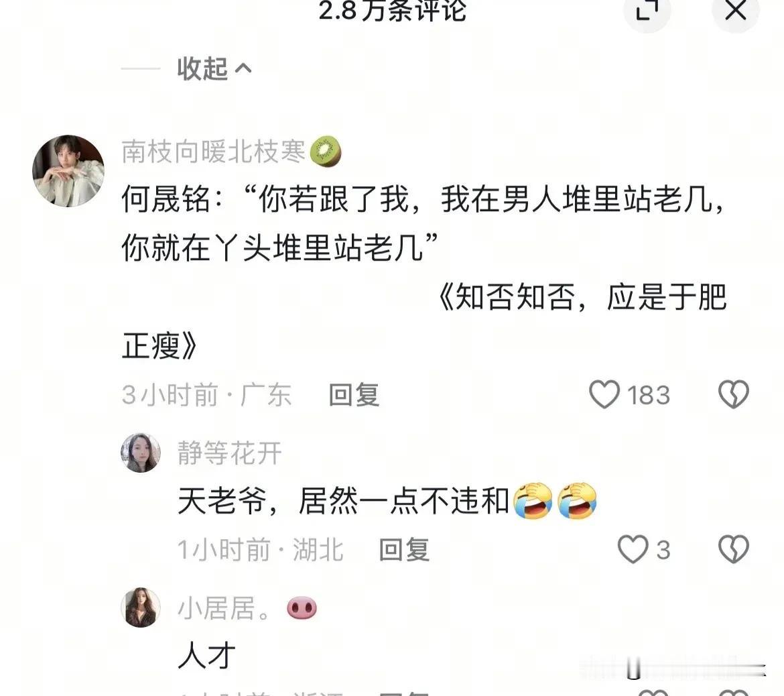Open 静等花开's avatar picture
Image resolution: width=784 pixels, height=696 pixels.
click(x=141, y=453)
